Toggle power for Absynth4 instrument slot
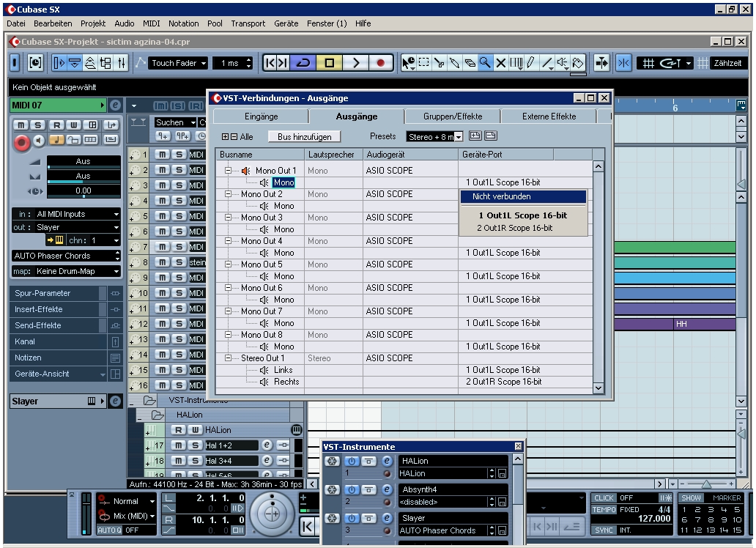The image size is (756, 548). click(x=352, y=489)
